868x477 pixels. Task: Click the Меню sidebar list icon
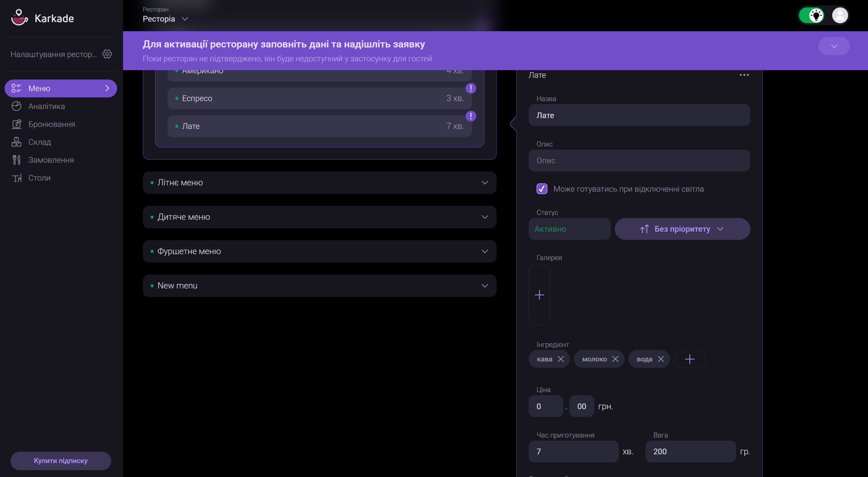pyautogui.click(x=16, y=88)
